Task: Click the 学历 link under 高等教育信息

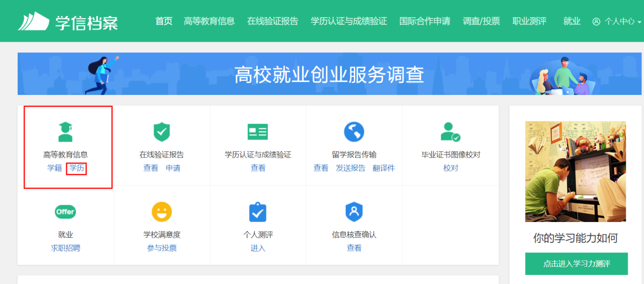Action: click(77, 168)
